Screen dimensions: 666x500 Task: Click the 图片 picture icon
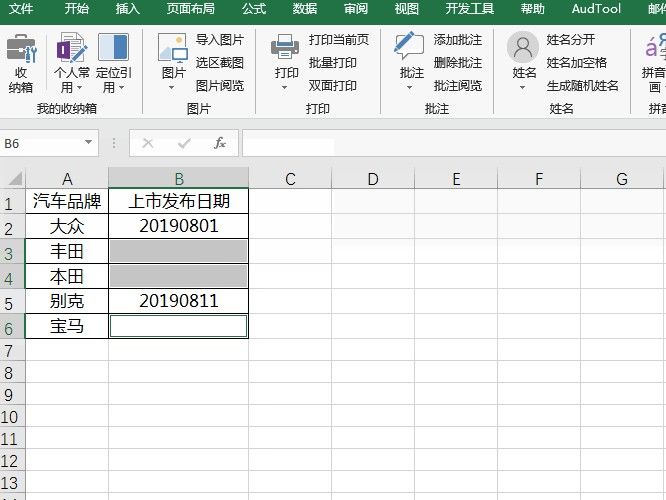coord(173,48)
